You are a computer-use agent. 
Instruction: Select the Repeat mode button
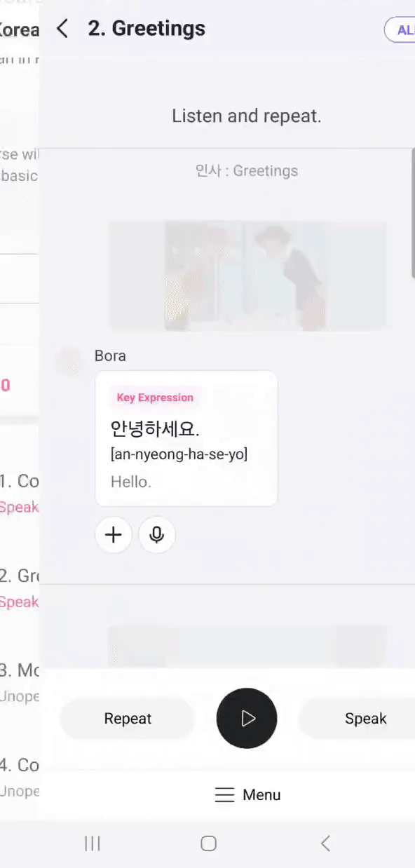(x=128, y=719)
